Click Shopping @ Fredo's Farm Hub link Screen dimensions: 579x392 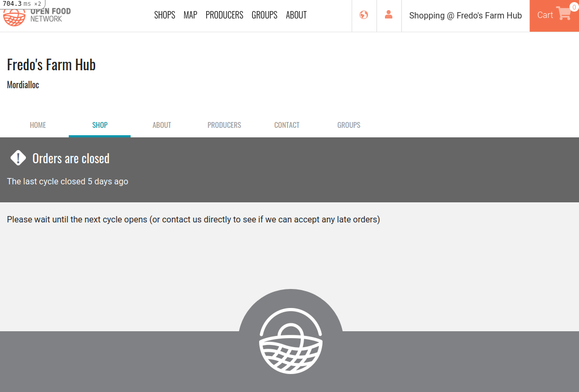465,15
